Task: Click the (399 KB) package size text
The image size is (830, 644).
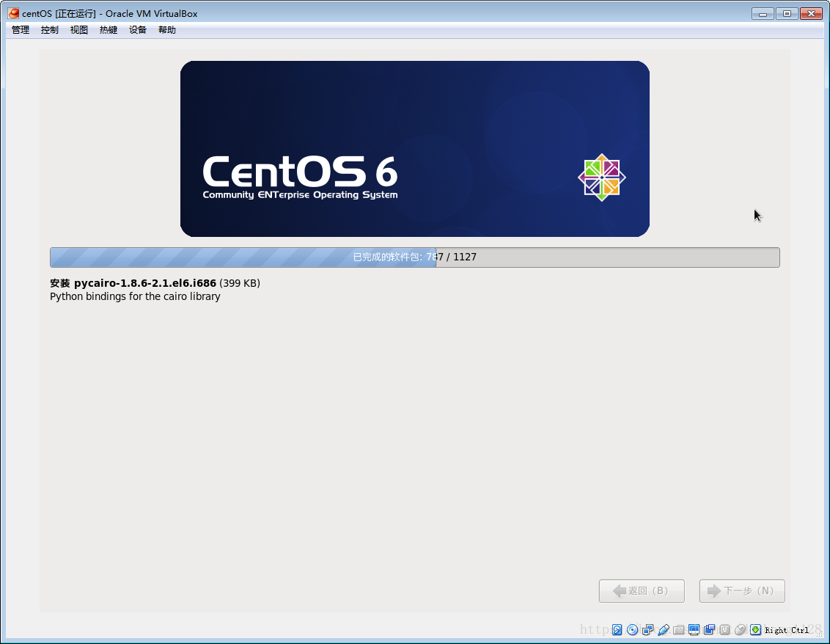Action: click(240, 283)
